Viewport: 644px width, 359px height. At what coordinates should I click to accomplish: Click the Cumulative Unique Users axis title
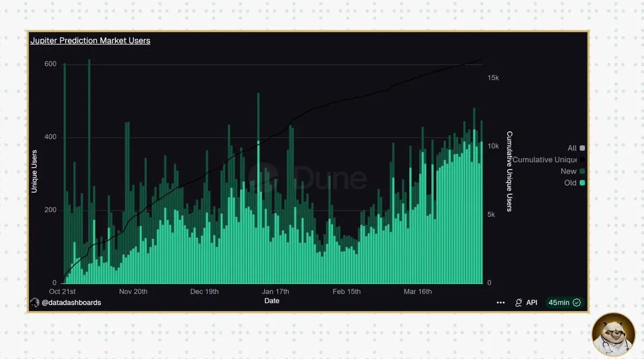(509, 172)
